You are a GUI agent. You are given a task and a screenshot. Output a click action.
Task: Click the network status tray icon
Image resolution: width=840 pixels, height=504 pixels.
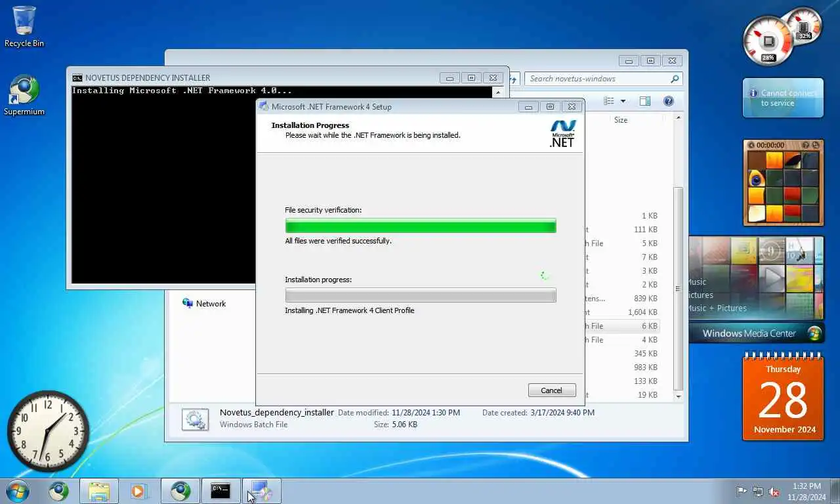tap(758, 492)
